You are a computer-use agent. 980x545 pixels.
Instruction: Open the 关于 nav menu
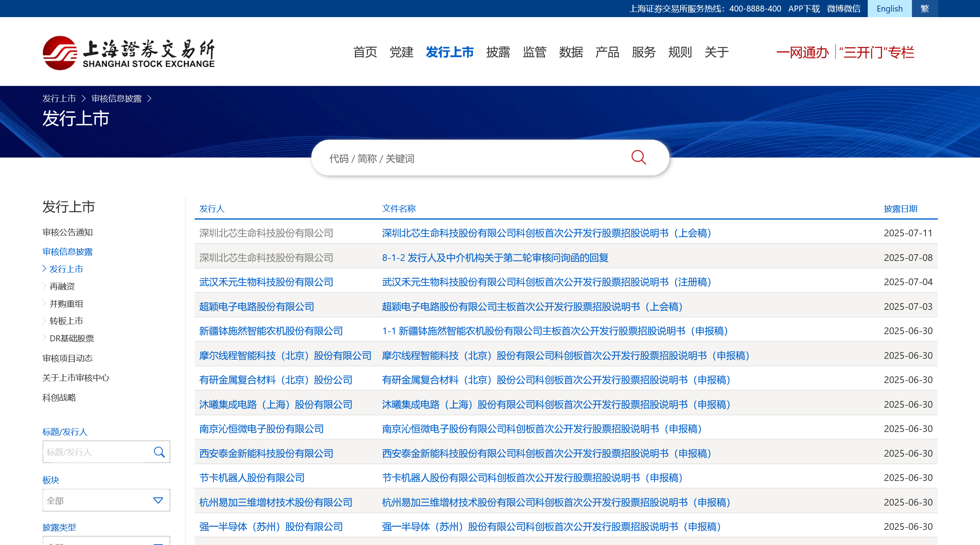coord(716,52)
